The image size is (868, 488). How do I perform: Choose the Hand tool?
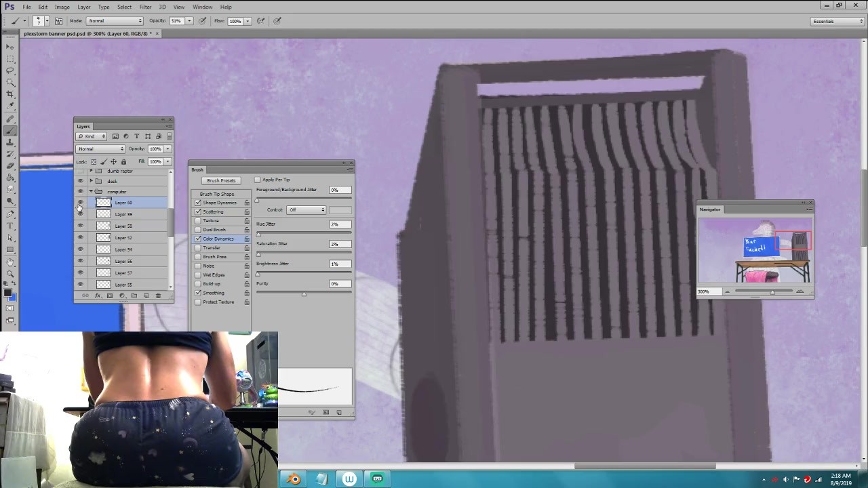click(10, 262)
